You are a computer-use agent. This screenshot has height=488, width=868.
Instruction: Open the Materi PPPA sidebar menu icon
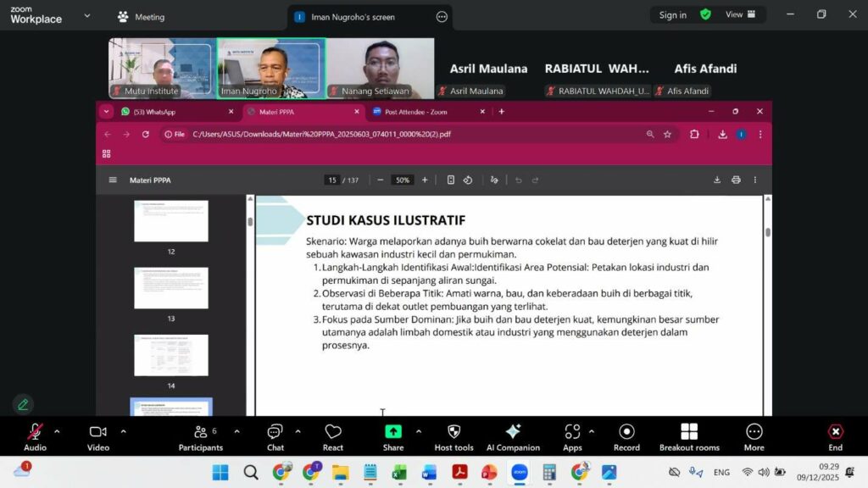click(113, 180)
